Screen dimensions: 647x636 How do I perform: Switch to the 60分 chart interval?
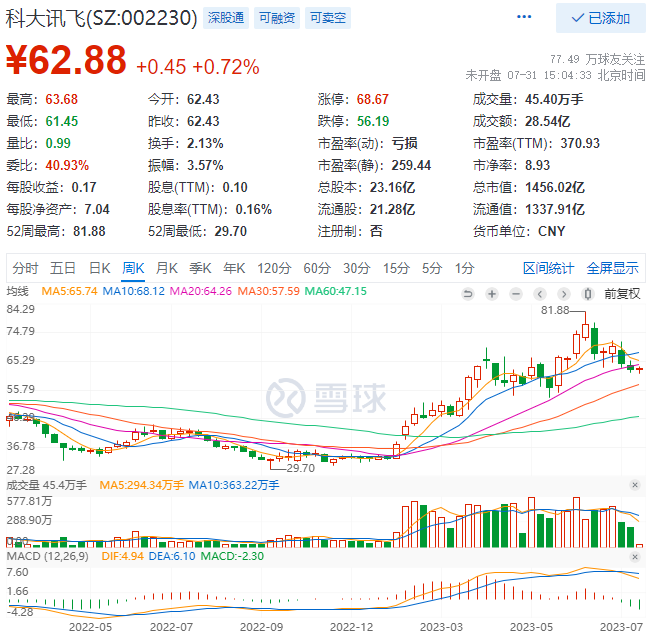317,268
